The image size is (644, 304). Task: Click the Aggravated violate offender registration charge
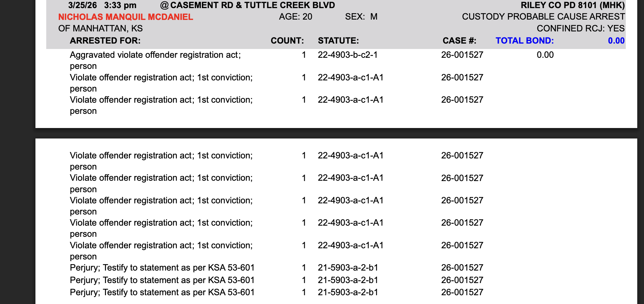click(155, 55)
